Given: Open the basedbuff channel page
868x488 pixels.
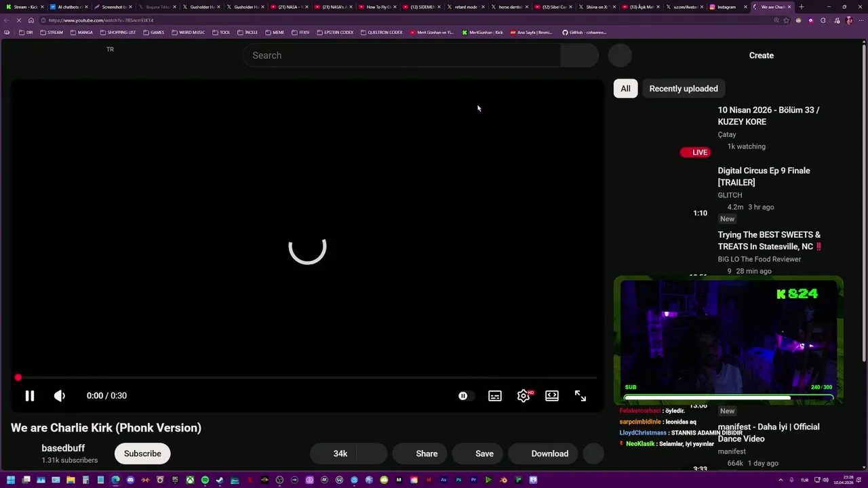Looking at the screenshot, I should 63,448.
